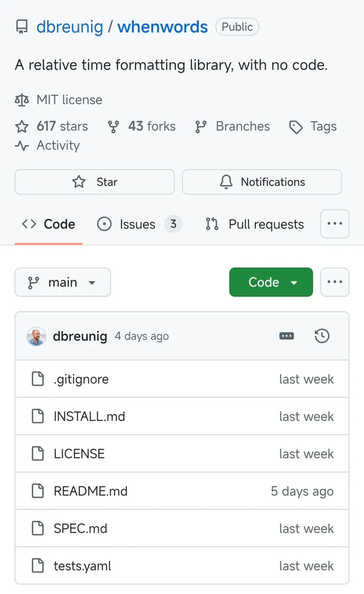Open the whenwords repository link
The width and height of the screenshot is (364, 594).
162,27
